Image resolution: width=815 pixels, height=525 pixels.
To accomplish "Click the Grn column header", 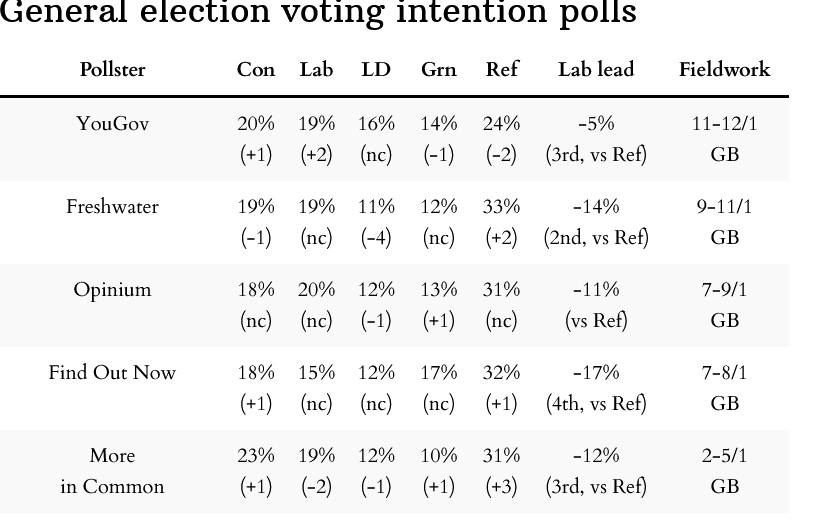I will pyautogui.click(x=438, y=70).
